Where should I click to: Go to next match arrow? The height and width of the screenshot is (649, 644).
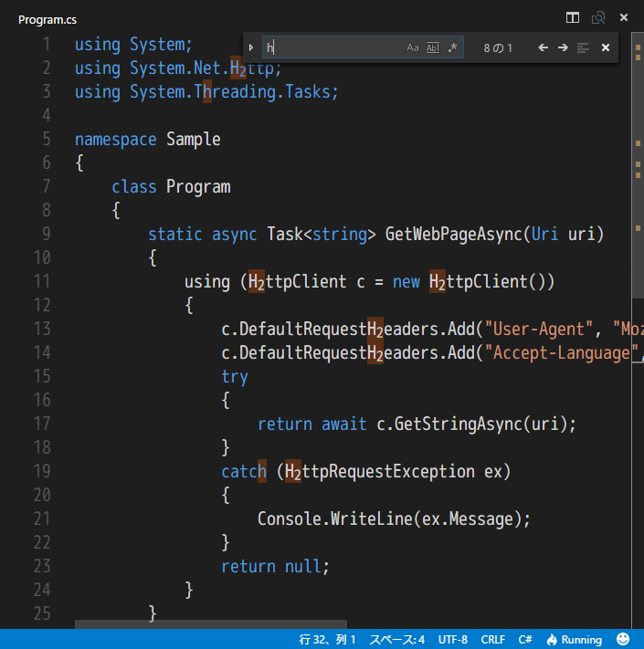click(563, 47)
